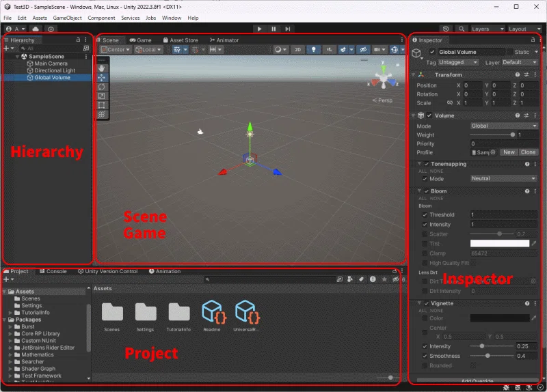The width and height of the screenshot is (547, 392).
Task: Open Vignette help icon
Action: 527,303
